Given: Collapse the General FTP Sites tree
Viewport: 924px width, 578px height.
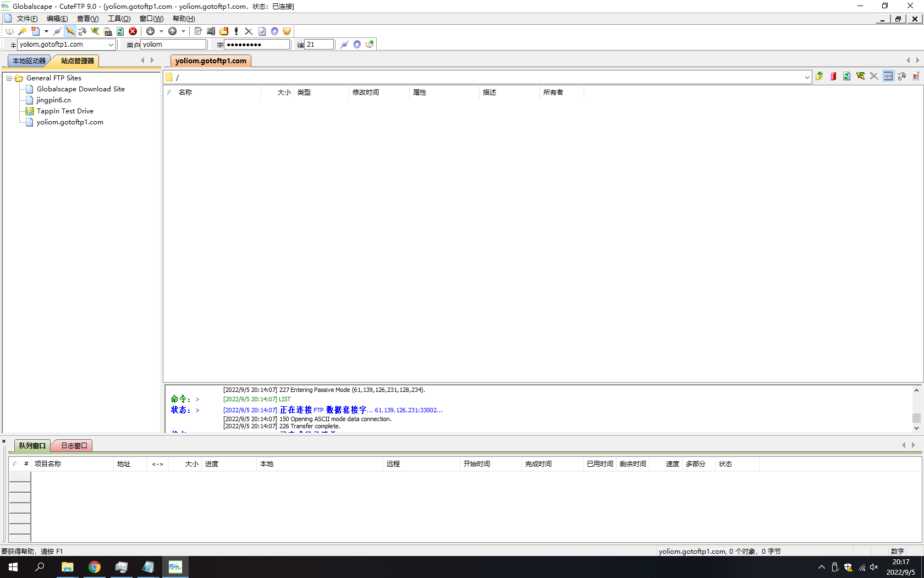Looking at the screenshot, I should (x=9, y=78).
